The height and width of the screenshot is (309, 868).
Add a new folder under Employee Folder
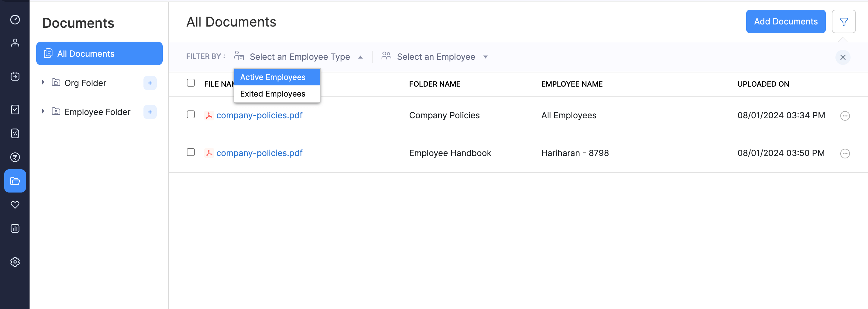150,112
